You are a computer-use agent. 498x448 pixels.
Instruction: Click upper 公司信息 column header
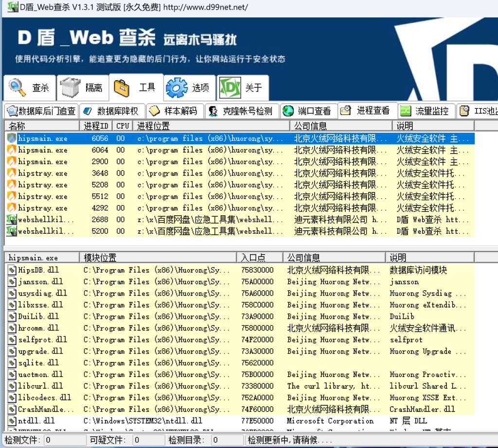tap(341, 126)
